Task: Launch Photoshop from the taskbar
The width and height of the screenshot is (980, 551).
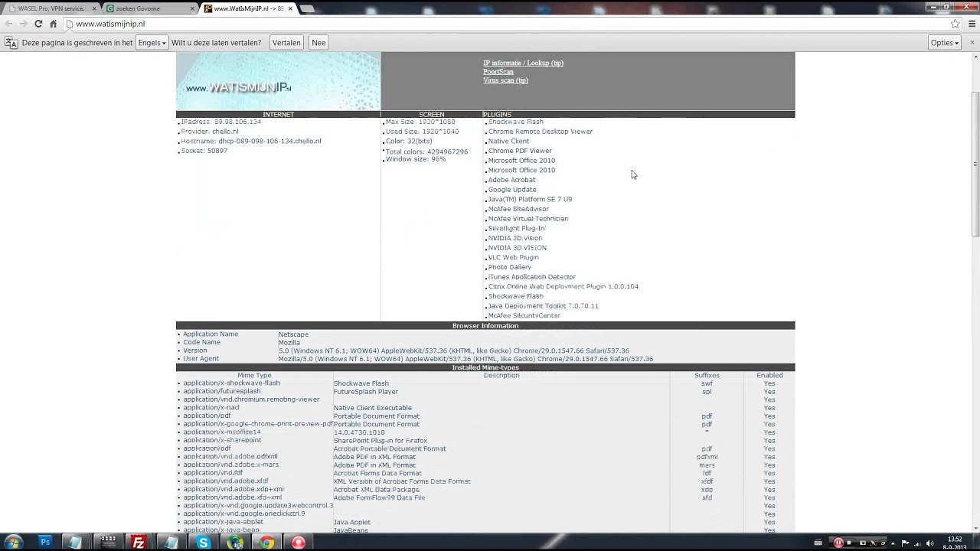Action: pos(44,543)
